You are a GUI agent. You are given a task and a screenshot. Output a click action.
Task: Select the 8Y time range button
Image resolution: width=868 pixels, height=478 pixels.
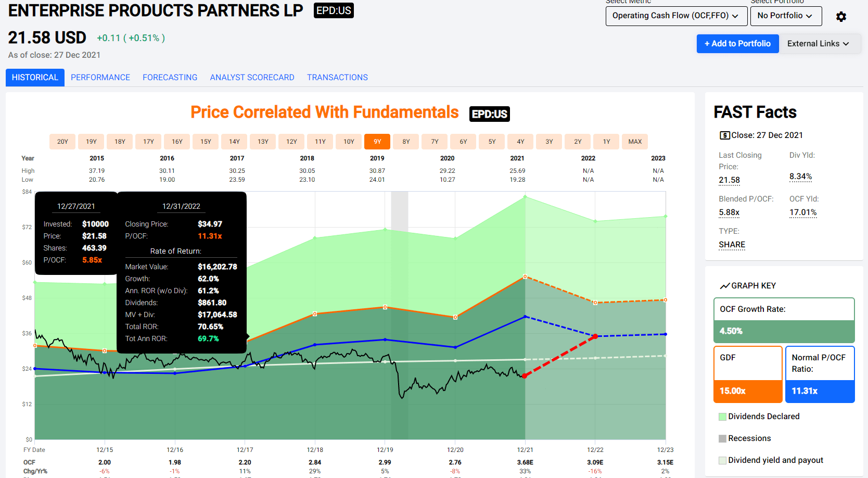pos(406,142)
